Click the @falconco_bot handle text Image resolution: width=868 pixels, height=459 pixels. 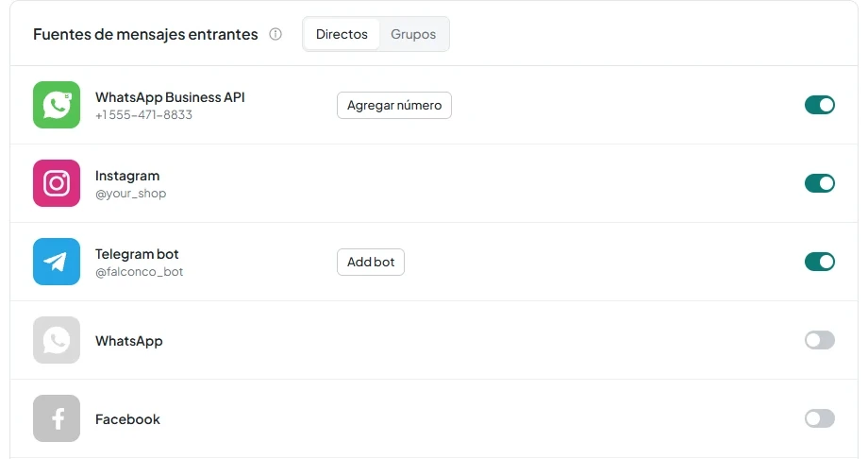(x=139, y=272)
